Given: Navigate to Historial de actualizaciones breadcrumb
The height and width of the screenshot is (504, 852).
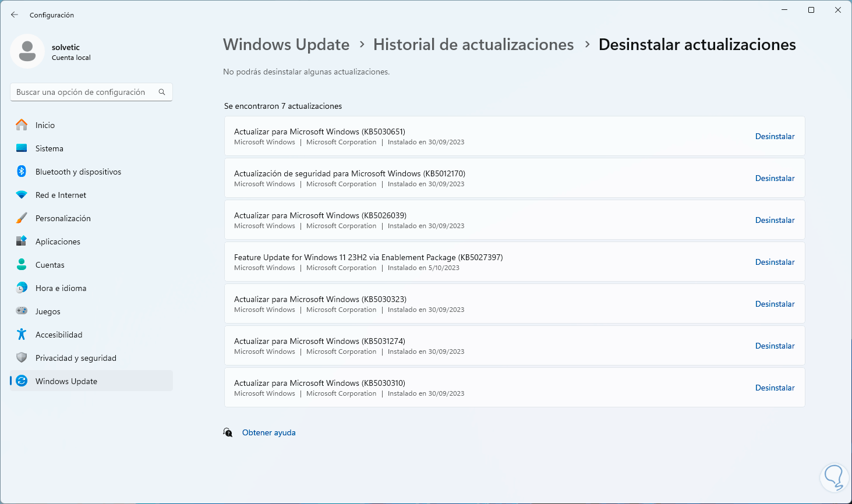Looking at the screenshot, I should point(473,45).
